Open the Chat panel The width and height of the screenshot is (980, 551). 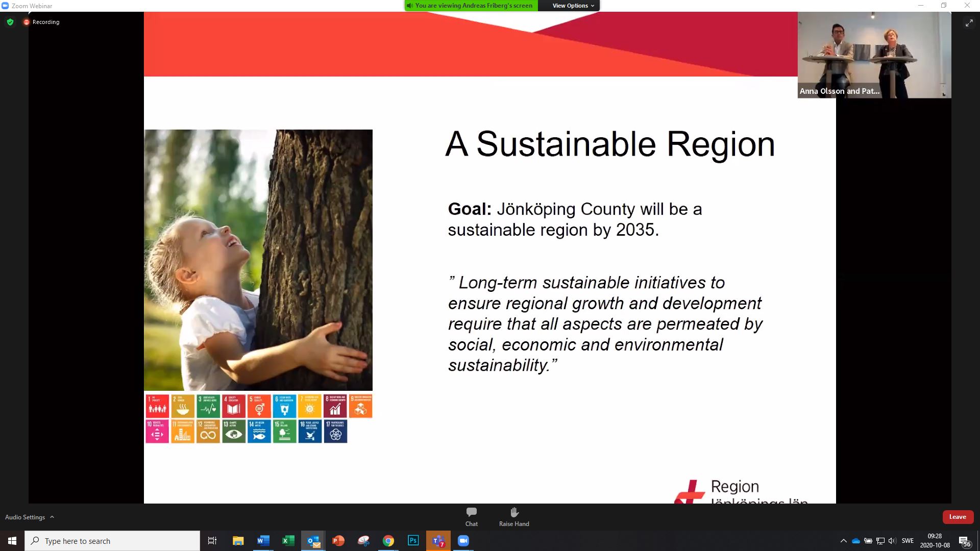click(471, 516)
